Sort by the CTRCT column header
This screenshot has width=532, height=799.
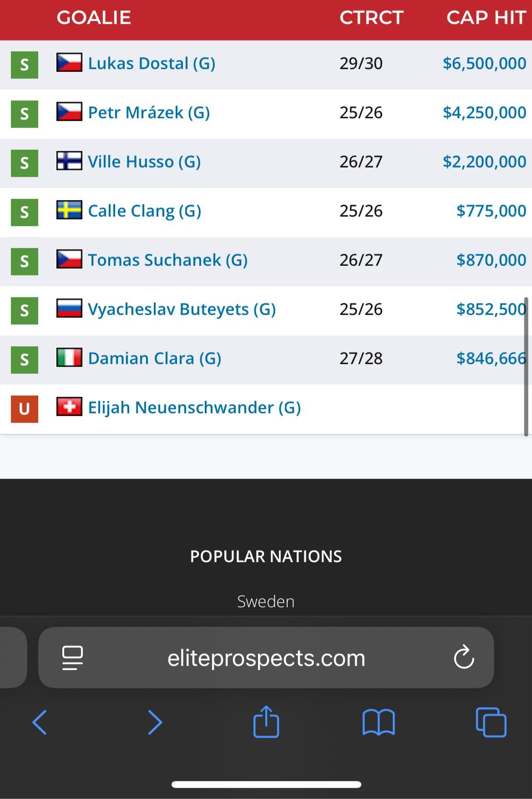click(371, 18)
